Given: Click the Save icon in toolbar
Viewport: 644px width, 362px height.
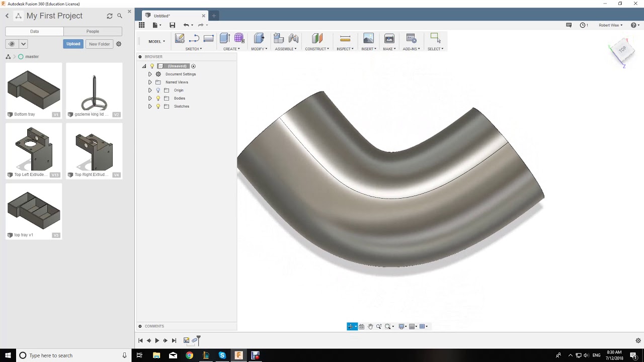Looking at the screenshot, I should 172,25.
